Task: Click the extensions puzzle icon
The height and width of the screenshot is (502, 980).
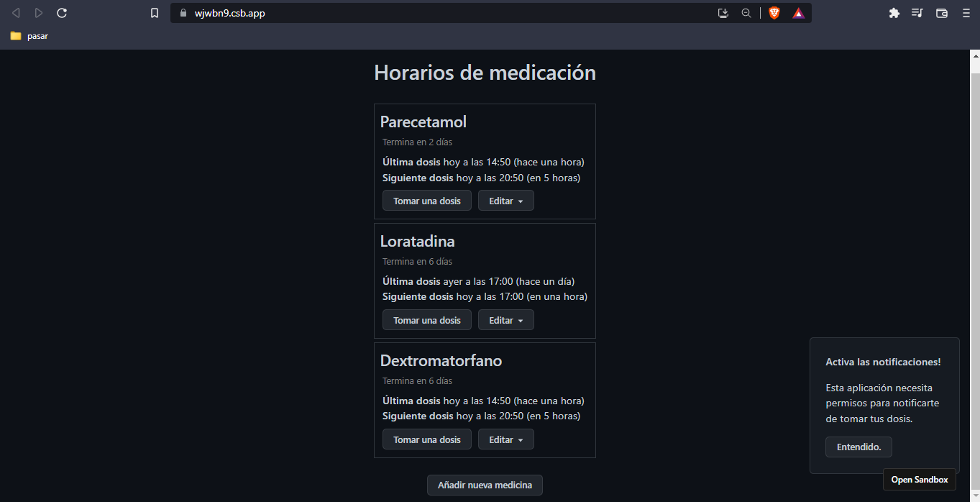Action: tap(894, 12)
